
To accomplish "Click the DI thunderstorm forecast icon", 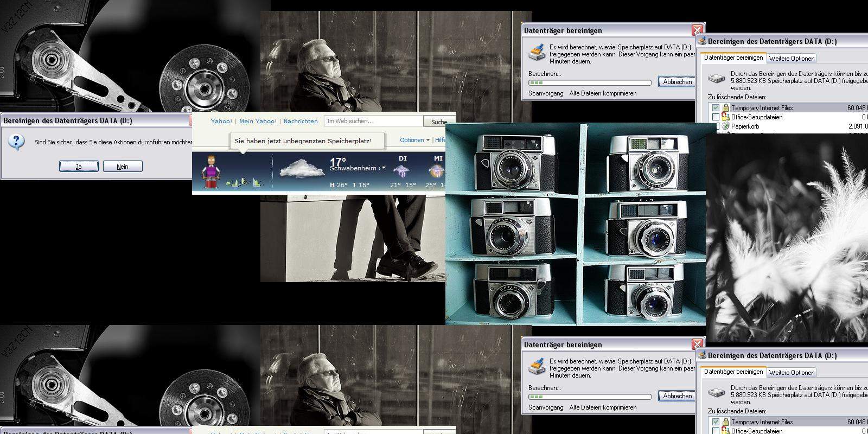I will coord(402,171).
